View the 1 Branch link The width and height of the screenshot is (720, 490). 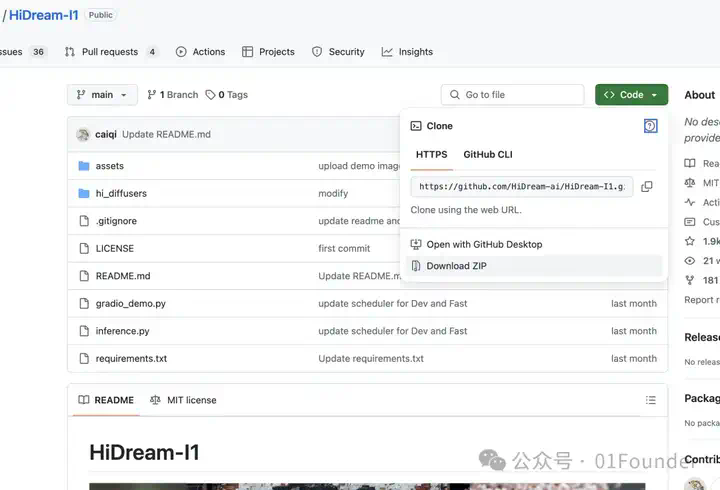coord(173,95)
